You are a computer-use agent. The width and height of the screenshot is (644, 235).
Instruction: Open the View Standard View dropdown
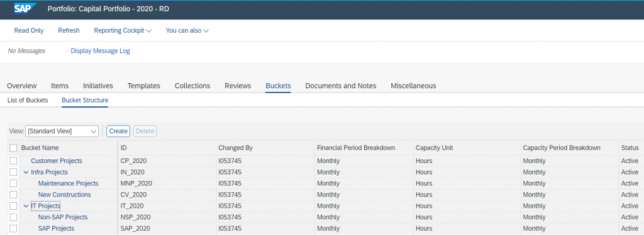click(62, 131)
